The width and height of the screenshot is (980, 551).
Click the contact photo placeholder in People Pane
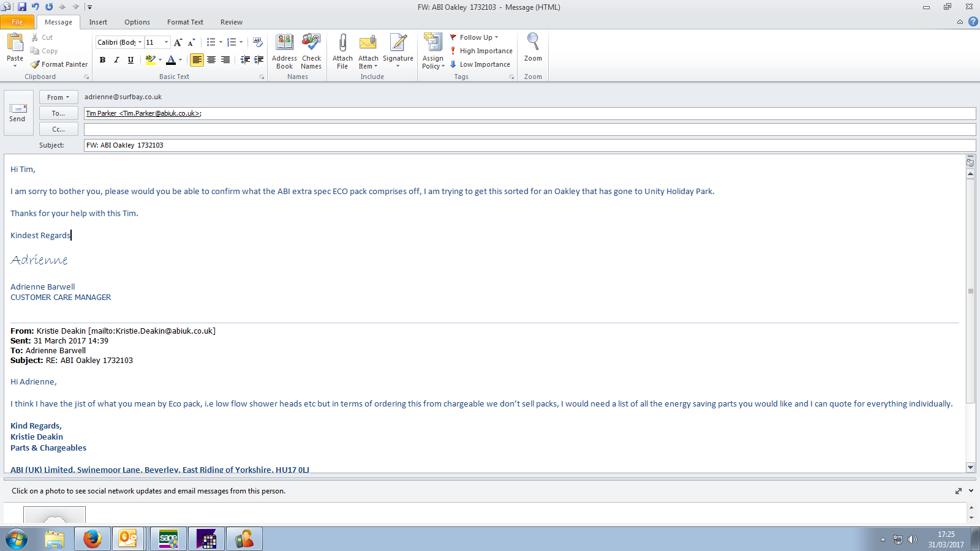55,515
